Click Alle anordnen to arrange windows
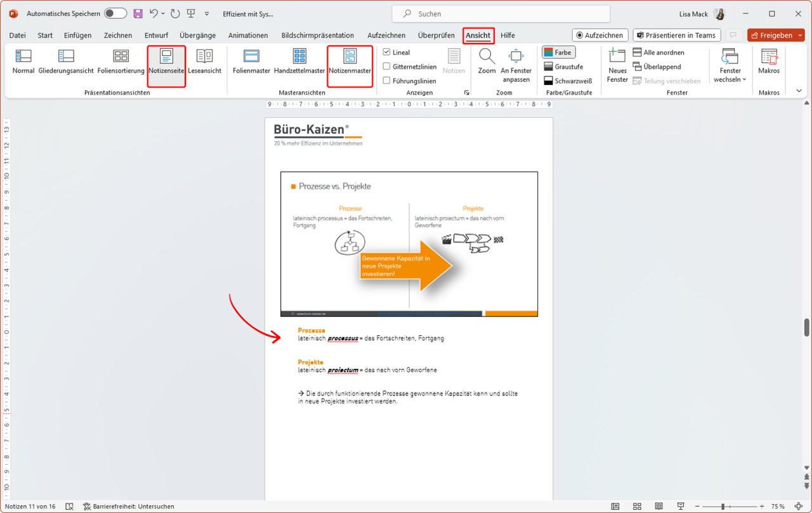 tap(662, 52)
